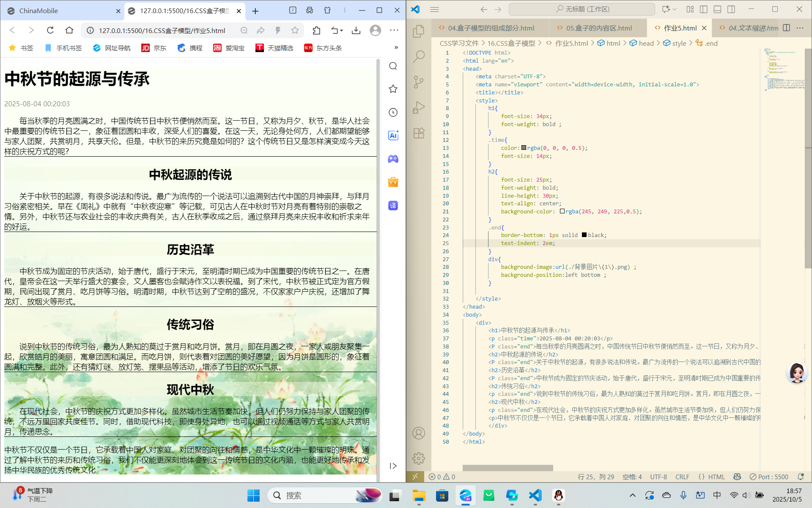Viewport: 812px width, 508px height.
Task: Click the browser sidebar AI icon
Action: (393, 135)
